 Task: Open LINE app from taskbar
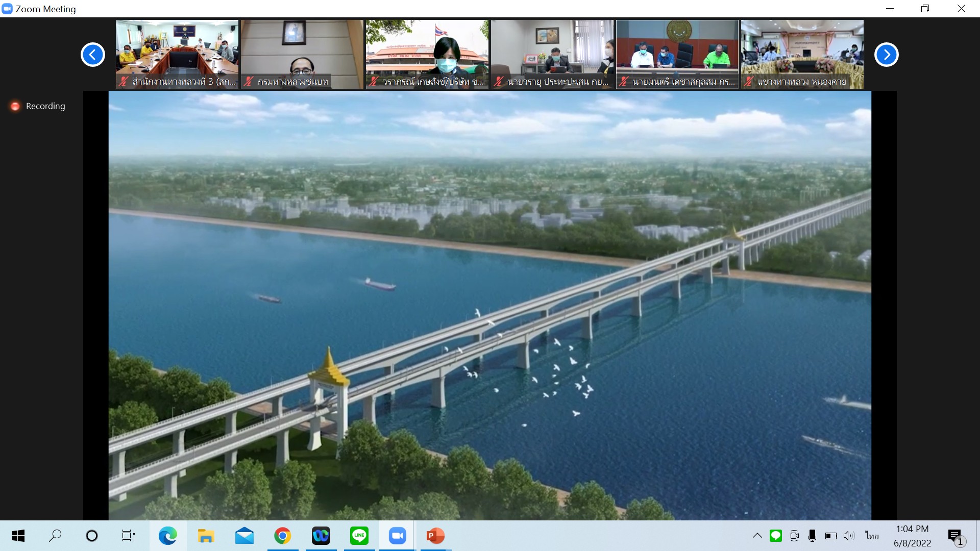click(359, 536)
